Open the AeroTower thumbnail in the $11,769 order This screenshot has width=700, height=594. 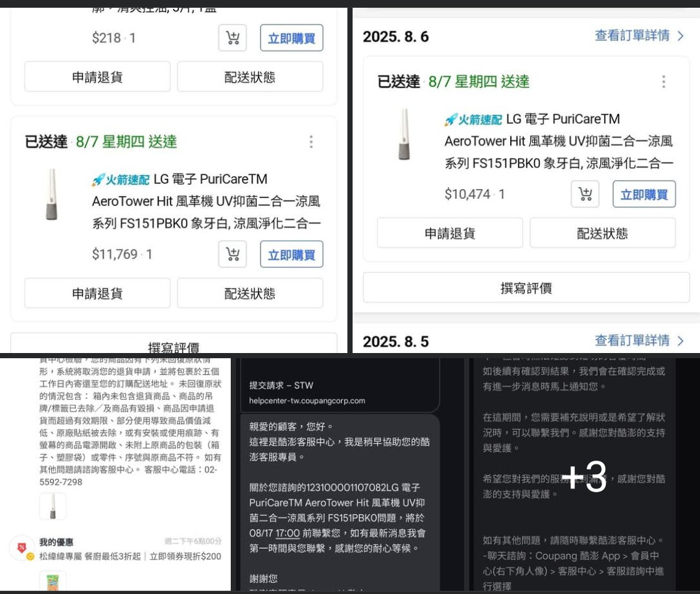point(52,194)
